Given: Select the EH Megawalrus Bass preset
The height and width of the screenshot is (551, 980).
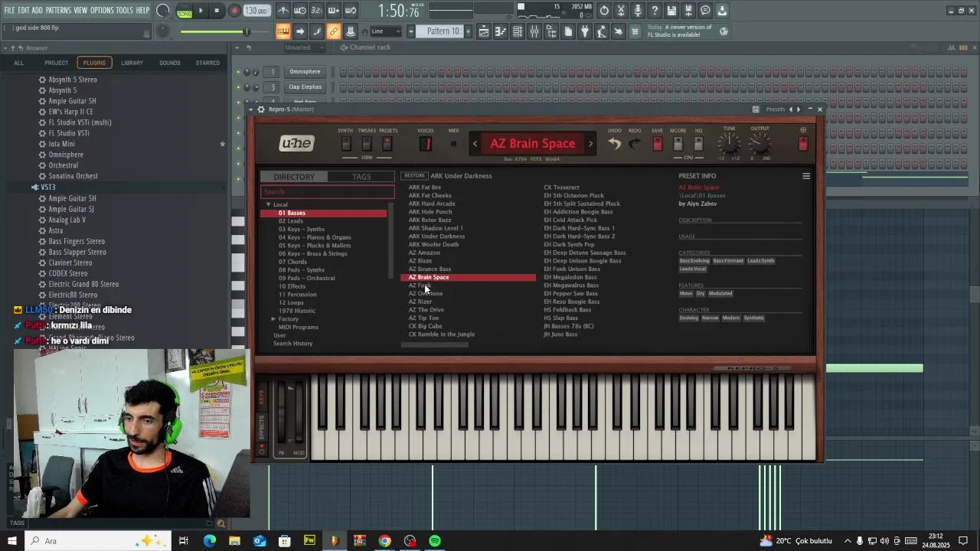Looking at the screenshot, I should (x=571, y=285).
